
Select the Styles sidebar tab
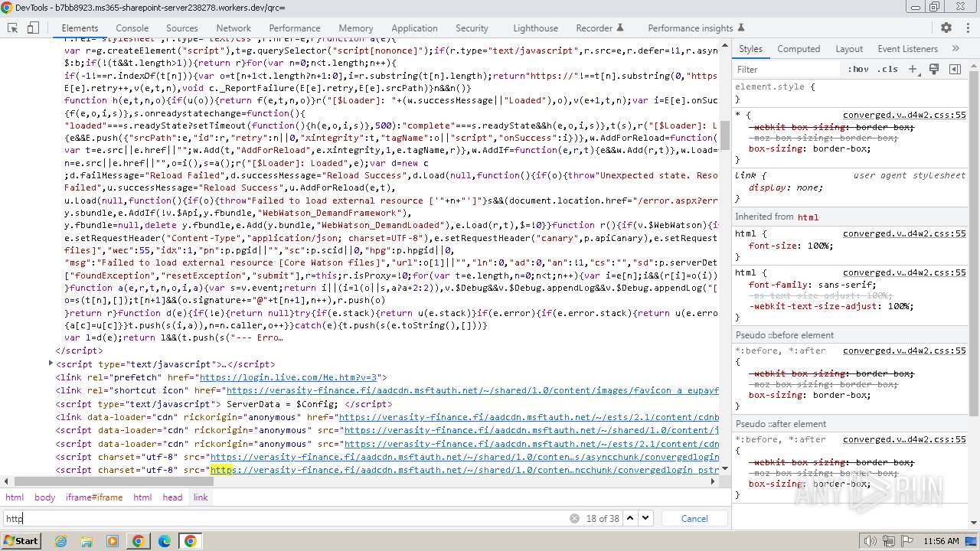[x=750, y=48]
